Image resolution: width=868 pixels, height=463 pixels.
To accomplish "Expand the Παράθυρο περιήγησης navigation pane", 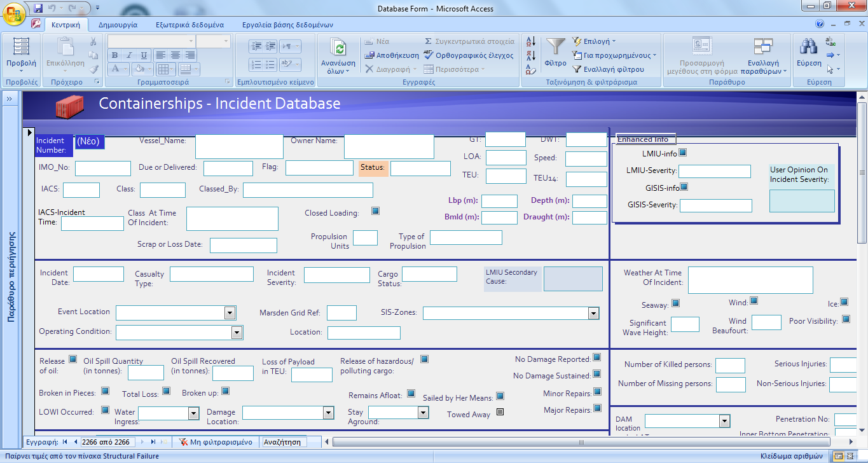I will click(x=11, y=99).
